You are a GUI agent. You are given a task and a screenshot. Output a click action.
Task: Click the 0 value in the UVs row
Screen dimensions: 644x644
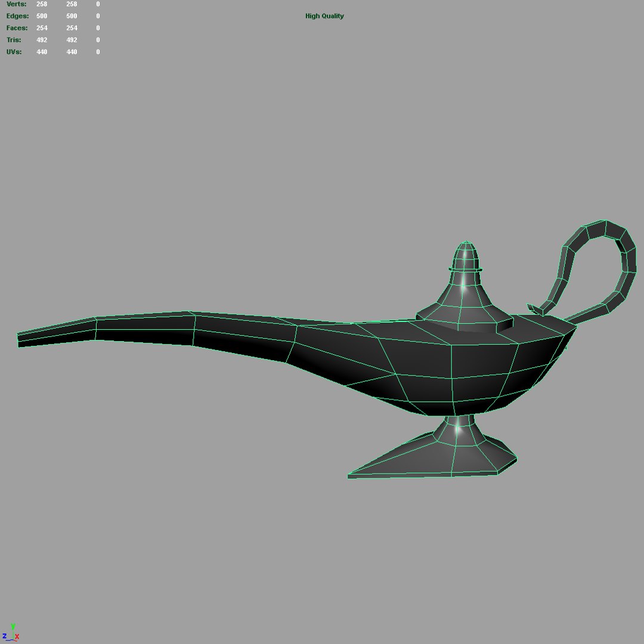pyautogui.click(x=98, y=52)
